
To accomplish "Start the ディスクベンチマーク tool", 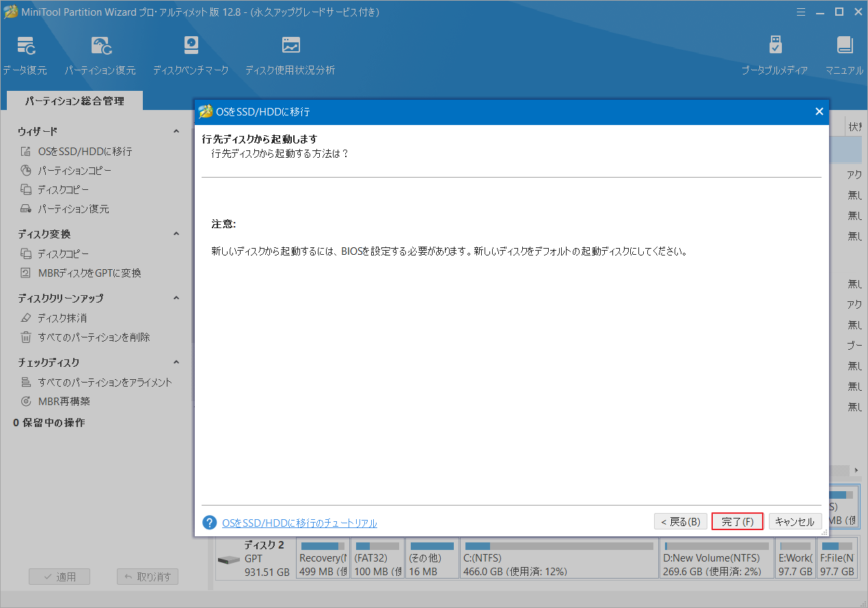I will pyautogui.click(x=190, y=51).
